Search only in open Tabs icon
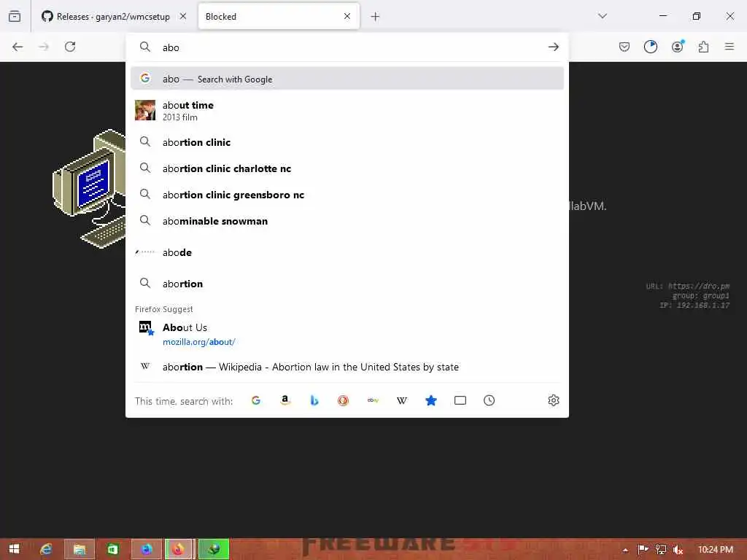The height and width of the screenshot is (560, 747). pos(460,400)
